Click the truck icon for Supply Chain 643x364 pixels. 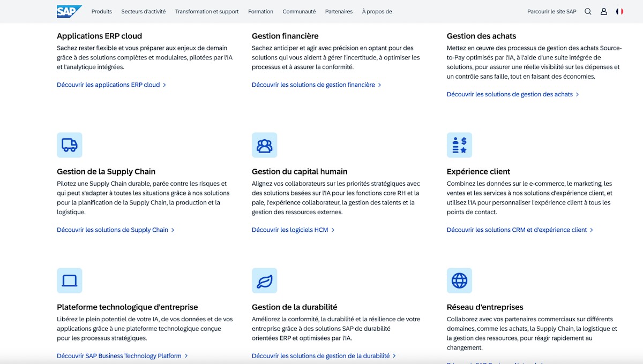(69, 145)
